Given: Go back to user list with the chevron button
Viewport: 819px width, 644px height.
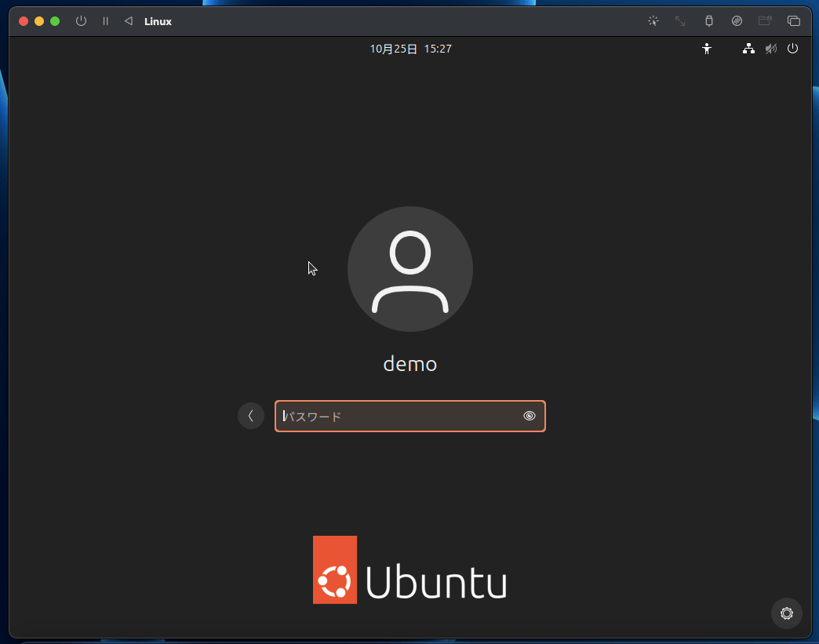Looking at the screenshot, I should pyautogui.click(x=251, y=416).
